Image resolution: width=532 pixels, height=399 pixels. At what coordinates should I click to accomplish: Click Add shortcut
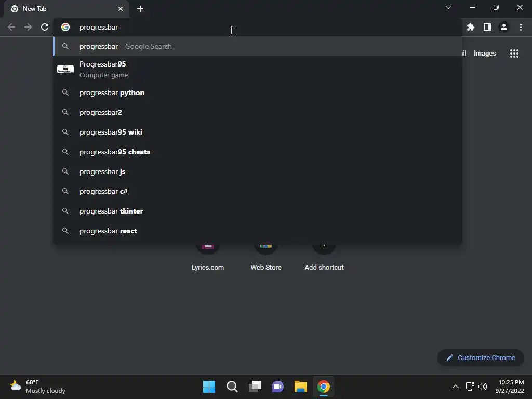tap(324, 257)
